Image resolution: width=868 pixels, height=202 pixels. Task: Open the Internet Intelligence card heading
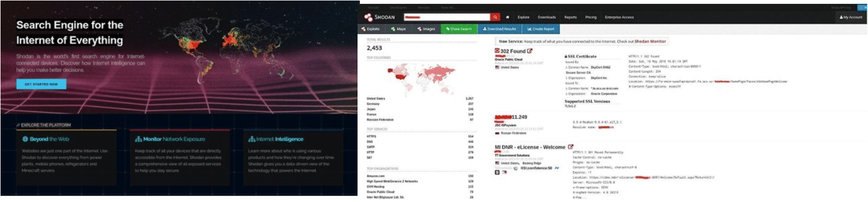280,139
